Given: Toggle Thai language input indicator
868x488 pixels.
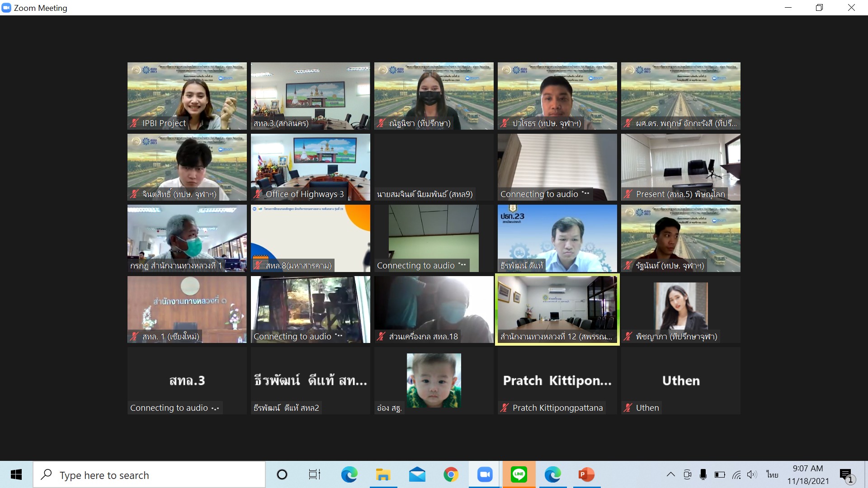Looking at the screenshot, I should [x=772, y=474].
